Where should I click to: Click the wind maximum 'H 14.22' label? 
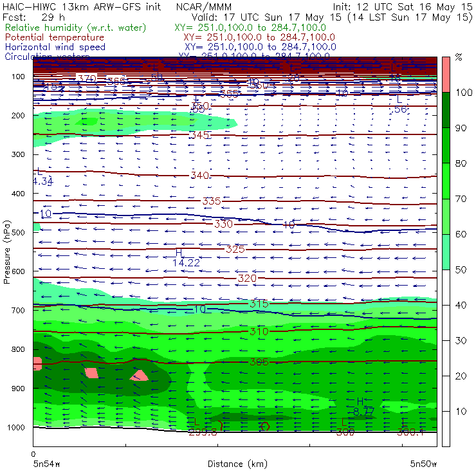tap(186, 258)
